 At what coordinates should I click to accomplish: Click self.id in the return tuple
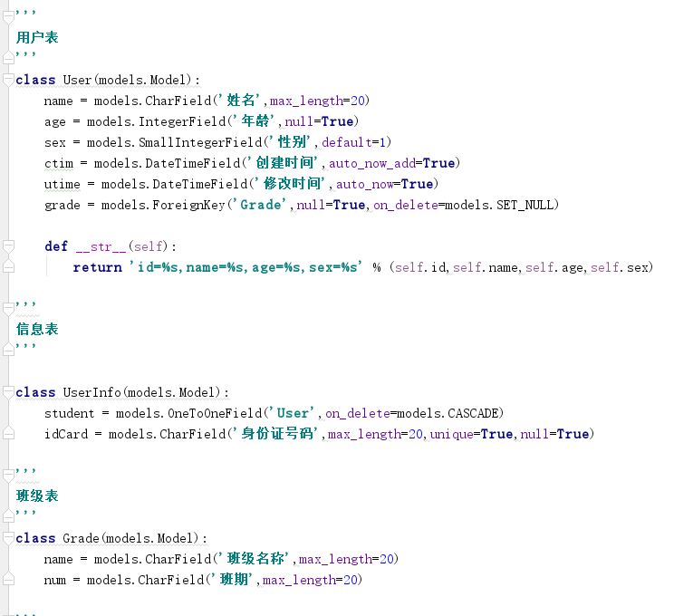coord(420,267)
